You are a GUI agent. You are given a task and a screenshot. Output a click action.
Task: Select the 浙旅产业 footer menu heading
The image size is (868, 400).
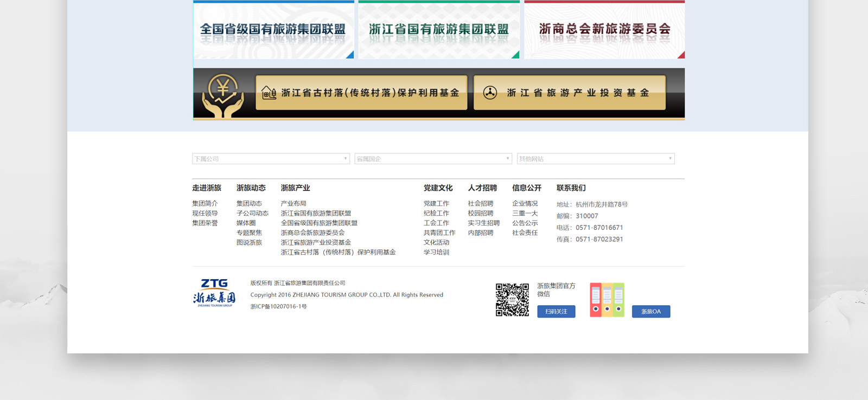pos(295,188)
